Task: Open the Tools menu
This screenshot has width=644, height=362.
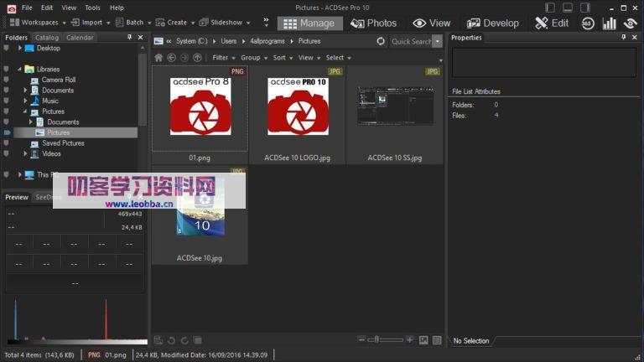Action: click(x=92, y=8)
